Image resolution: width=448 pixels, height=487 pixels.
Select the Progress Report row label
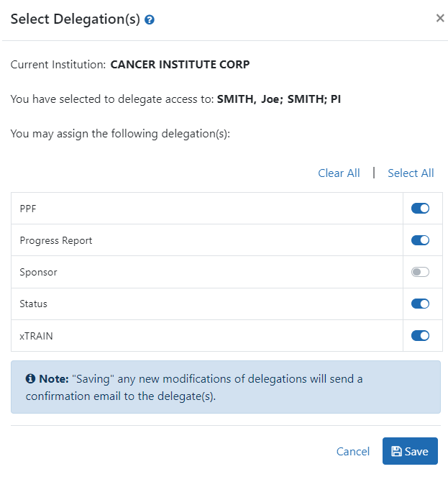click(x=56, y=240)
